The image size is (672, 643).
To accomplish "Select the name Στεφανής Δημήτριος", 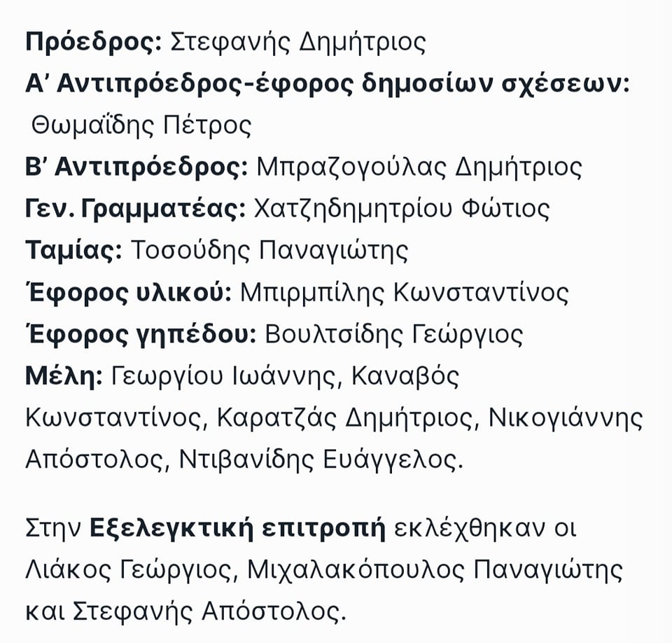I will [x=298, y=43].
